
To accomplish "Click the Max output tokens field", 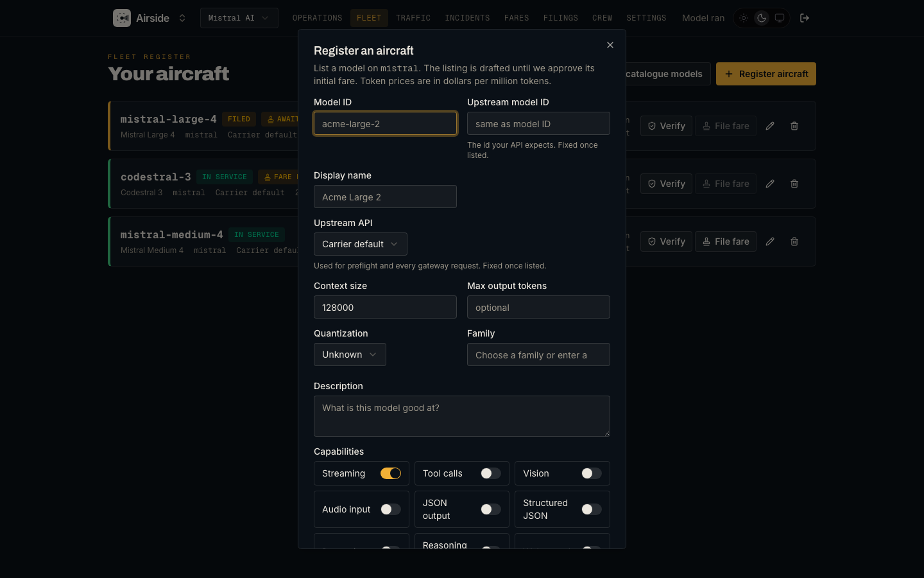I will 538,307.
